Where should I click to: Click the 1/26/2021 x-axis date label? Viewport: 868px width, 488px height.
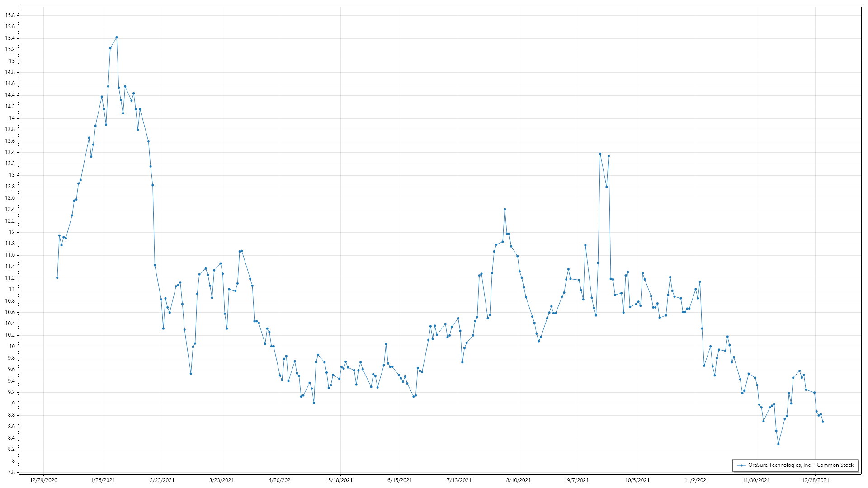point(103,480)
